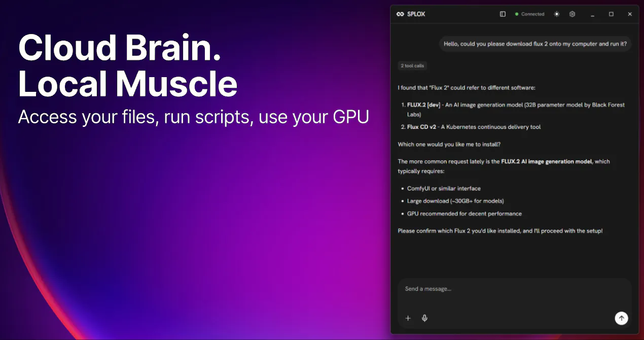Click the "Large download (~30GB+ for models)" bullet
The image size is (644, 340).
455,201
